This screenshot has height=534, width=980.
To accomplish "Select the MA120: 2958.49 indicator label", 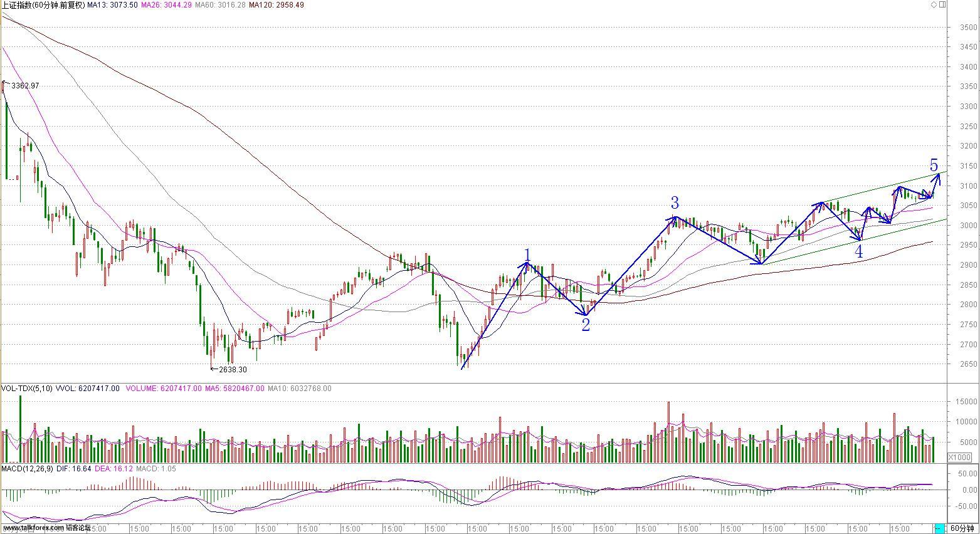I will pyautogui.click(x=276, y=5).
